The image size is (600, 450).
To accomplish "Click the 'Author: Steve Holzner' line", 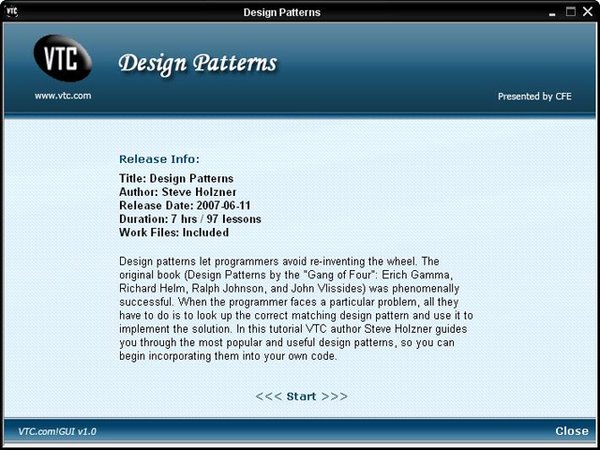I will pyautogui.click(x=178, y=191).
